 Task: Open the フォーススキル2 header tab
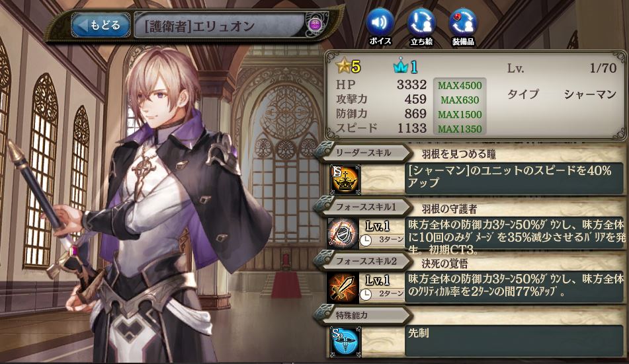click(363, 262)
